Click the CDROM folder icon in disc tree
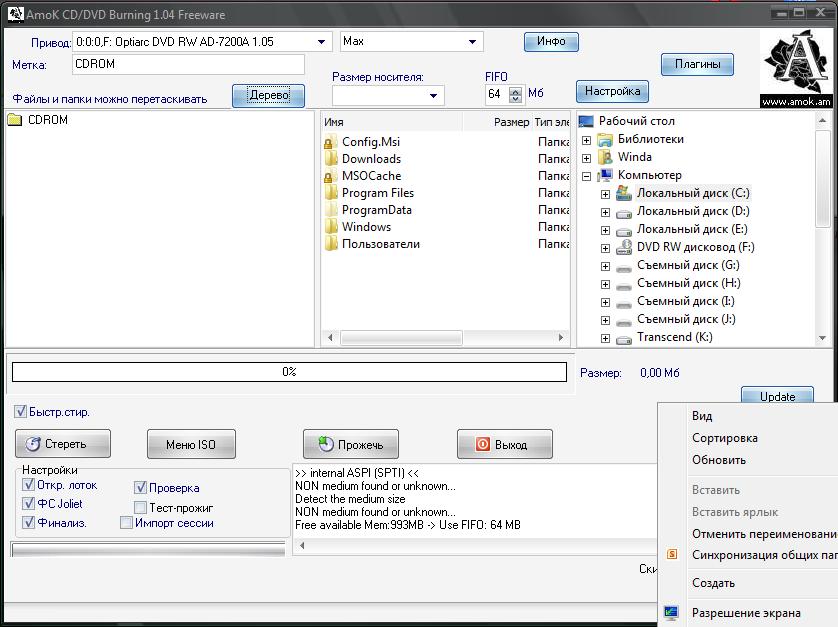 pos(15,120)
